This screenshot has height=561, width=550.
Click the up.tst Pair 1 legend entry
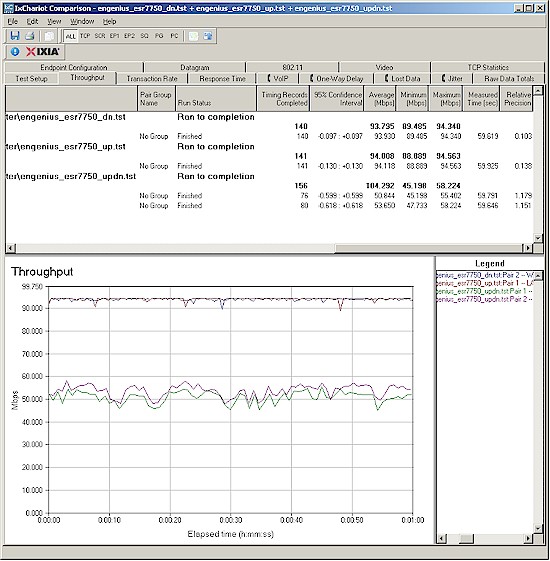tap(485, 283)
